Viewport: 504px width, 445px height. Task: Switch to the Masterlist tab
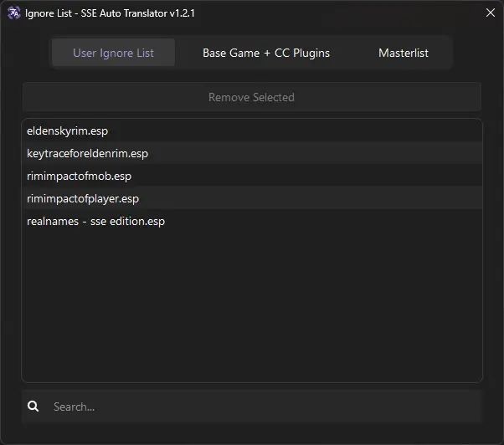coord(404,53)
